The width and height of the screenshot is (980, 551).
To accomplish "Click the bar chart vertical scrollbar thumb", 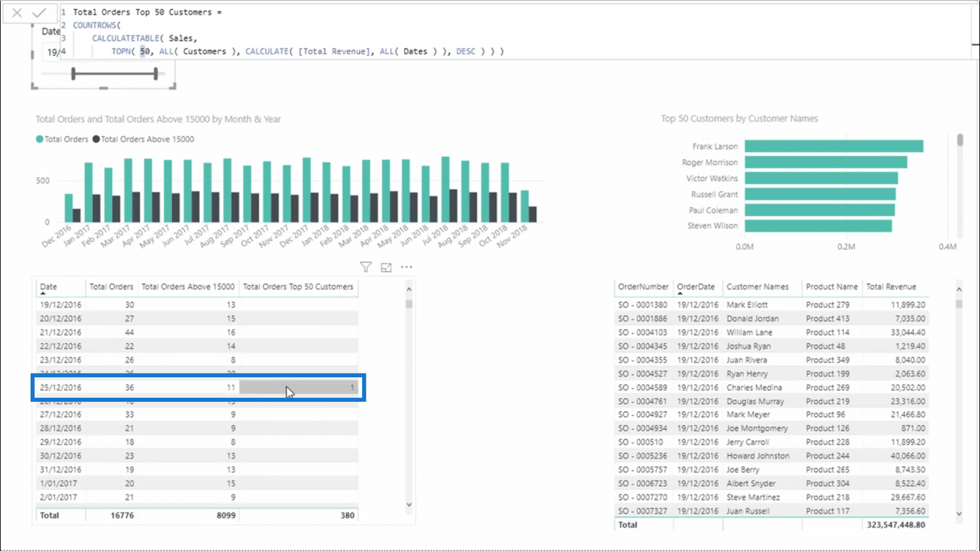I will tap(960, 140).
